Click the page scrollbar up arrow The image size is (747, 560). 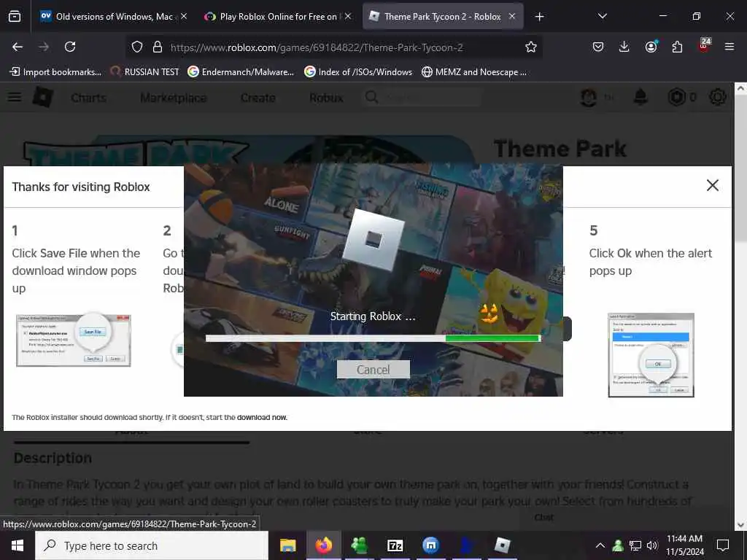tap(740, 88)
